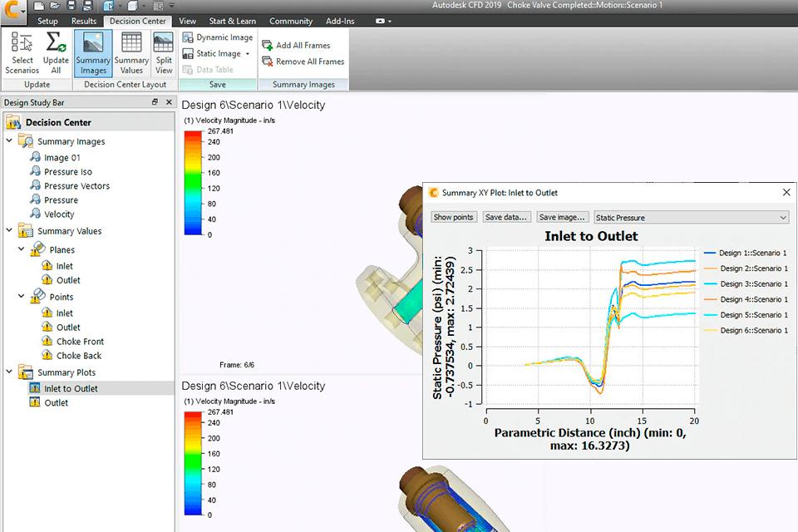Close the Summary XY Plot window

[x=786, y=193]
